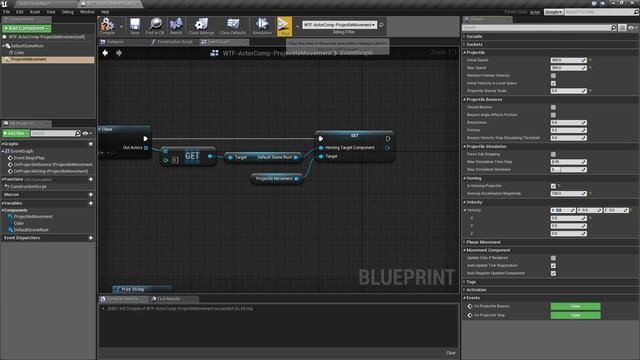
Task: Click the Unreal Engine logo in the title bar
Action: click(x=4, y=4)
